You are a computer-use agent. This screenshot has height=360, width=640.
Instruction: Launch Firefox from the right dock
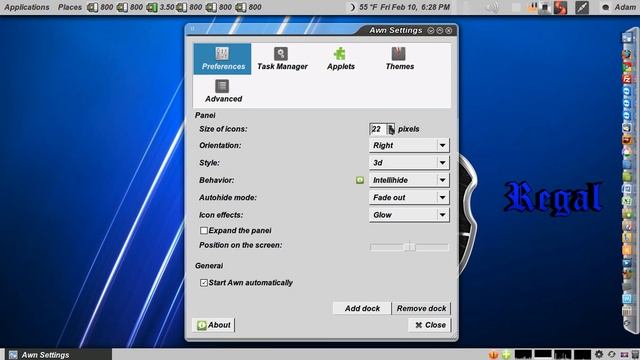point(627,53)
